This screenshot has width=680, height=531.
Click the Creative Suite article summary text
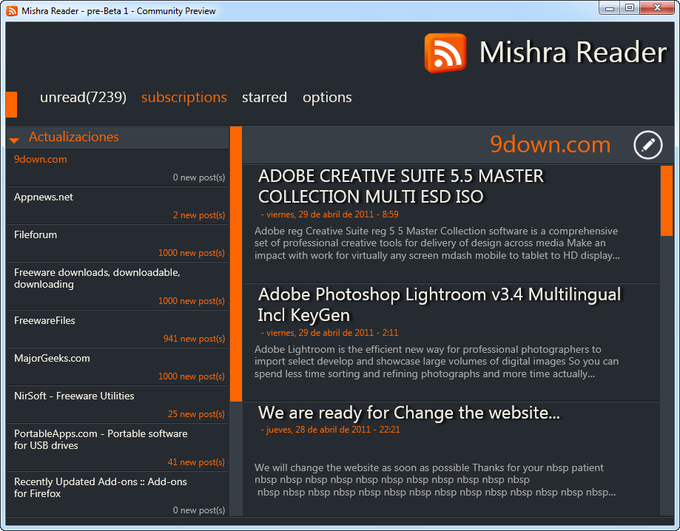pyautogui.click(x=437, y=243)
